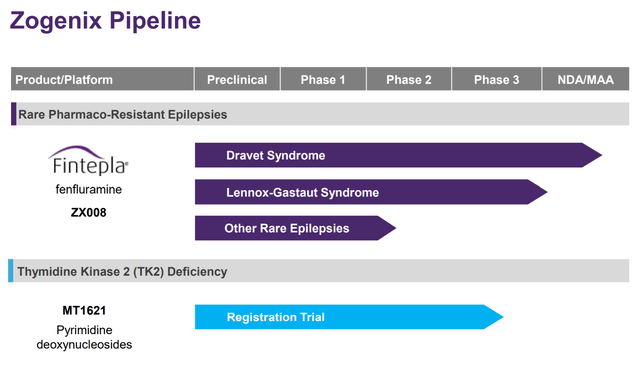Click the purple marker beside Rare Pharmaco-Resistant

tap(13, 114)
